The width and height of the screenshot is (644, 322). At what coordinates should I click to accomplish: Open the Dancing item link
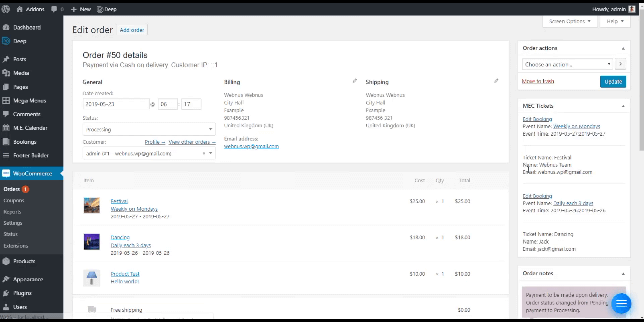120,237
